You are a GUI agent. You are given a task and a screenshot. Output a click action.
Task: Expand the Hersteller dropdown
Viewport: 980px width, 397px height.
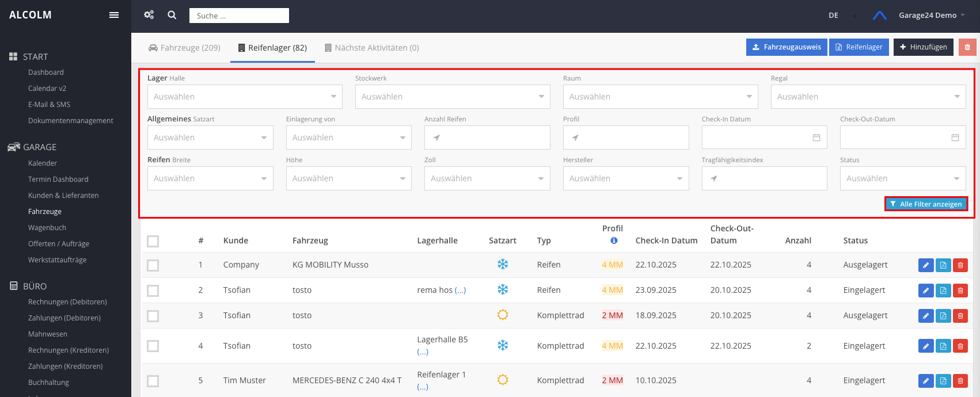point(625,178)
